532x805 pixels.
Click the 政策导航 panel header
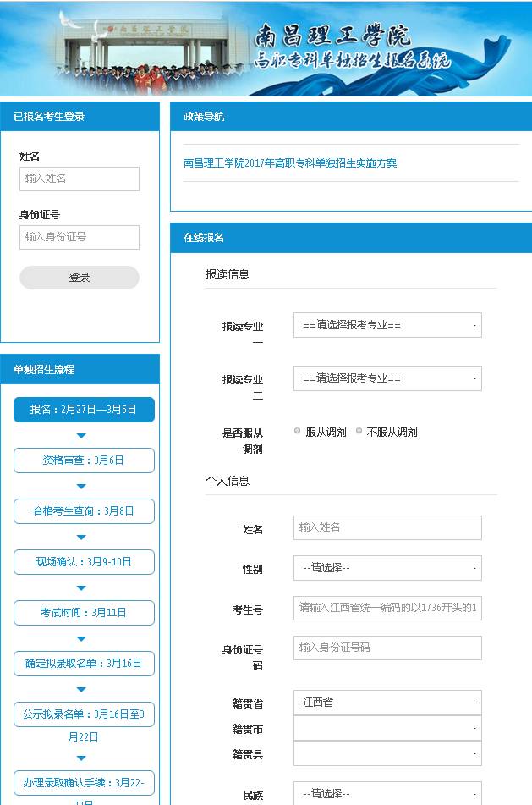pos(351,117)
